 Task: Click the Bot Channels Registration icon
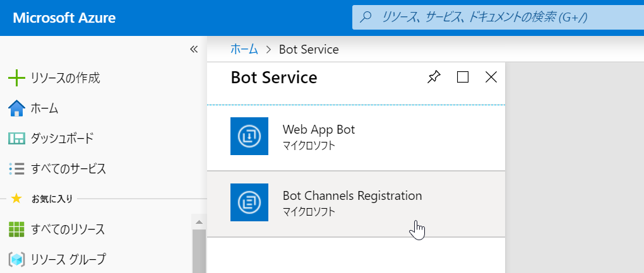click(249, 202)
